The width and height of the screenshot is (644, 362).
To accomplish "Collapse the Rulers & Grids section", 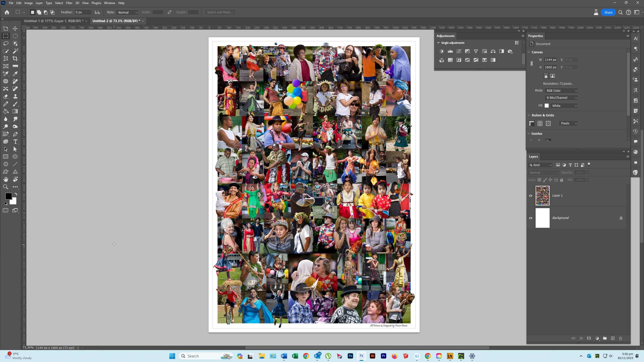I will (x=529, y=115).
